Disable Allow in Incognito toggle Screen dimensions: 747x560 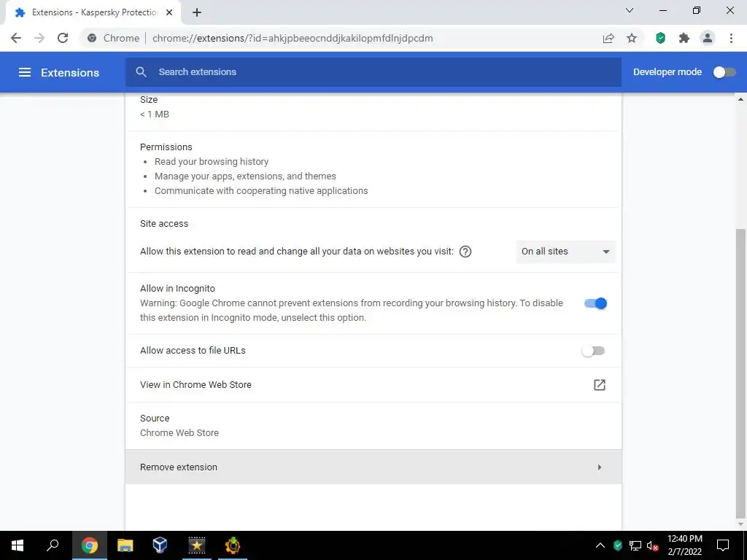595,303
